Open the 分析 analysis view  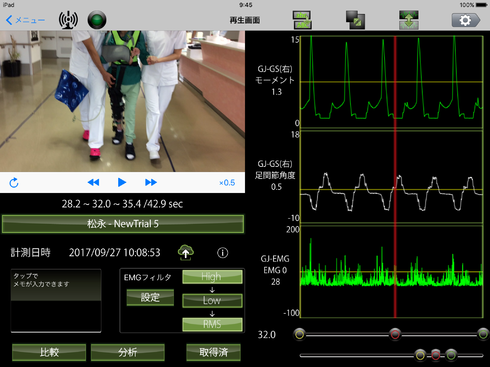(128, 352)
